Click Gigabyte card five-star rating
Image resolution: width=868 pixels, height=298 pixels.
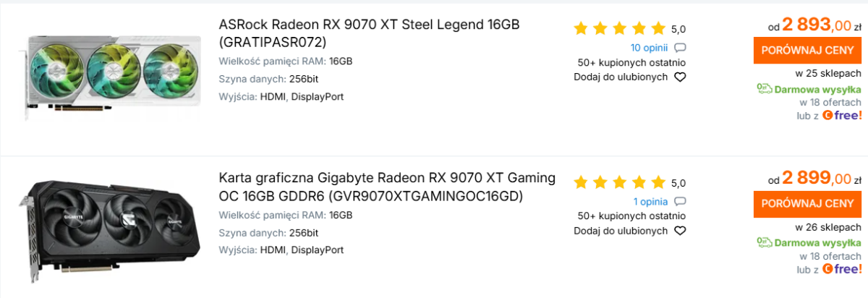[619, 182]
